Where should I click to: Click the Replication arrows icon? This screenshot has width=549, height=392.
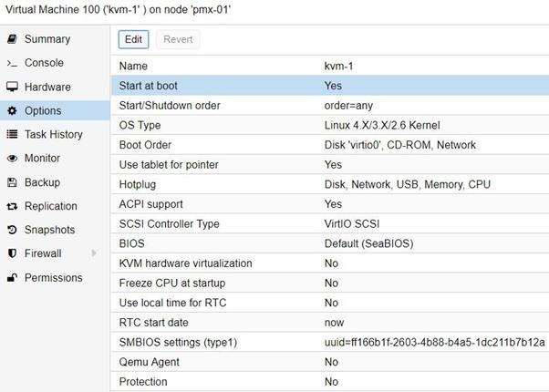coord(12,206)
